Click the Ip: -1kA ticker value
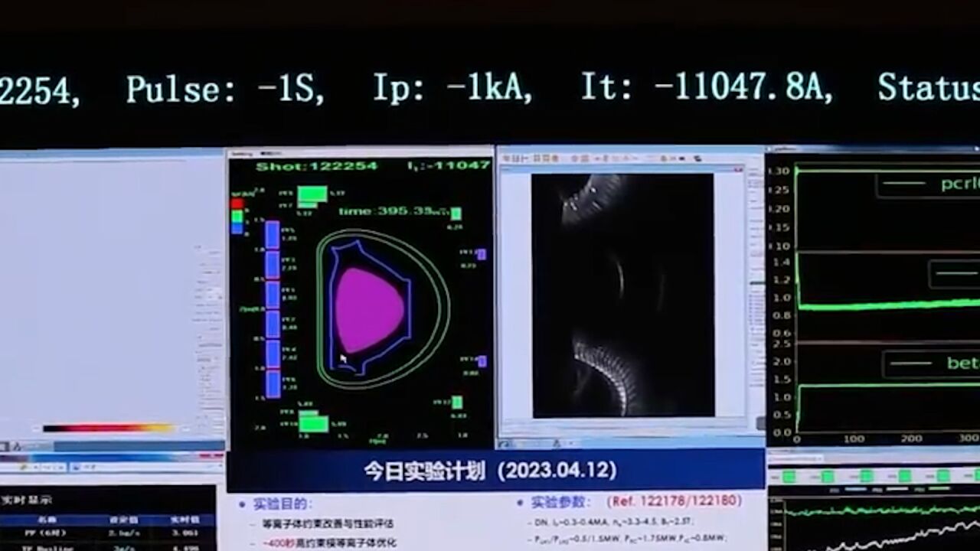 [x=452, y=89]
